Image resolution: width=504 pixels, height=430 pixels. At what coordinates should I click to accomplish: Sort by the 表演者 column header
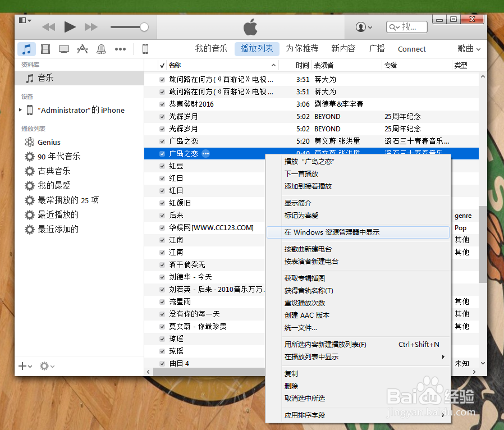[346, 65]
